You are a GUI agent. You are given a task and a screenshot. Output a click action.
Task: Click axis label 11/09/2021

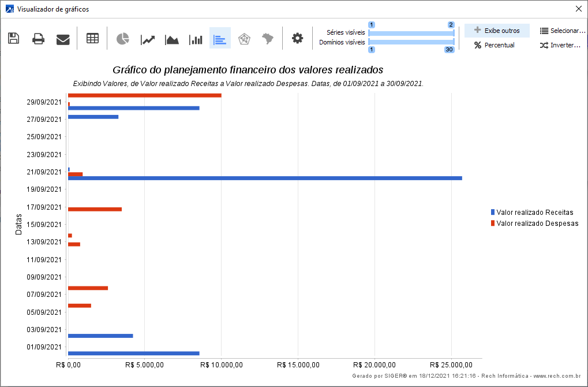coord(44,260)
